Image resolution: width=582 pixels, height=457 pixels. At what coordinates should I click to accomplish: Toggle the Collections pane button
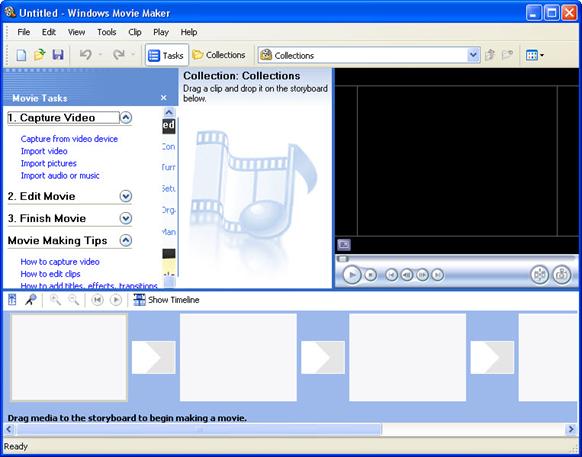tap(219, 55)
